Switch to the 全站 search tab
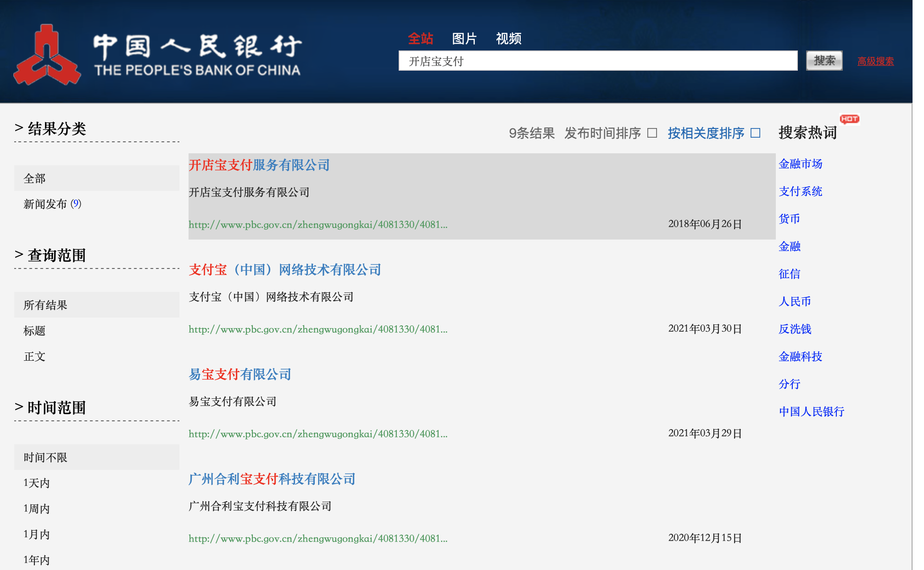Screen dimensions: 924x570 [x=420, y=39]
